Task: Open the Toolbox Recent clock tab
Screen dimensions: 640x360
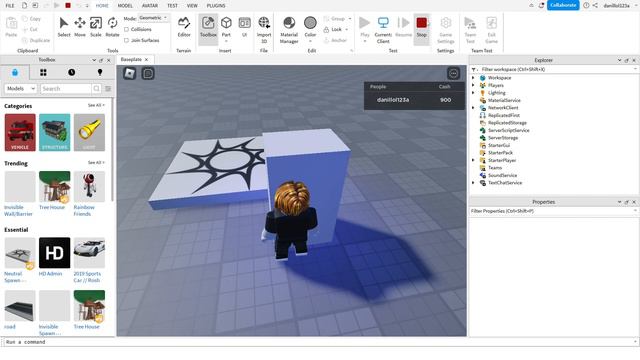Action: click(x=71, y=72)
